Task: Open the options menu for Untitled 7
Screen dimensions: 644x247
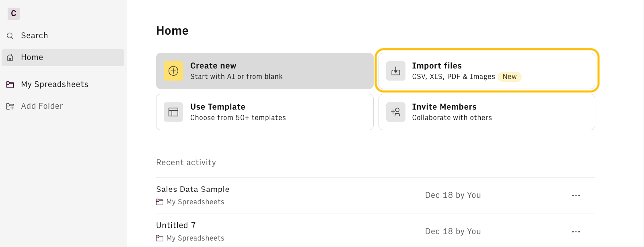Action: click(x=576, y=232)
